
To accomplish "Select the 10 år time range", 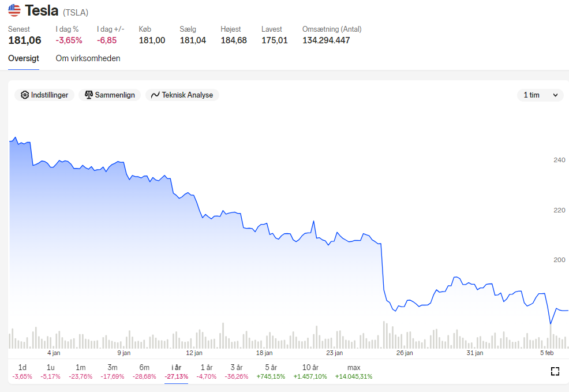I will click(310, 372).
